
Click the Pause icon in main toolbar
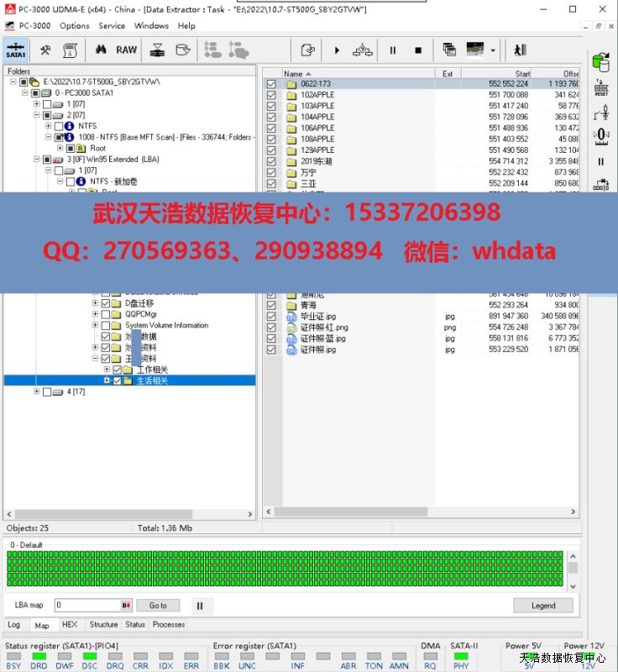pos(392,50)
